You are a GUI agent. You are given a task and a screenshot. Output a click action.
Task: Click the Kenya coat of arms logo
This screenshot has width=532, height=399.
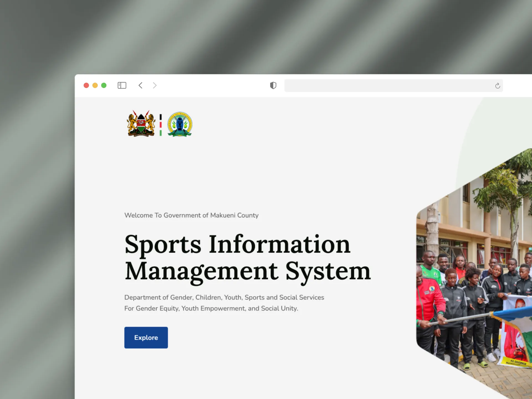click(141, 124)
